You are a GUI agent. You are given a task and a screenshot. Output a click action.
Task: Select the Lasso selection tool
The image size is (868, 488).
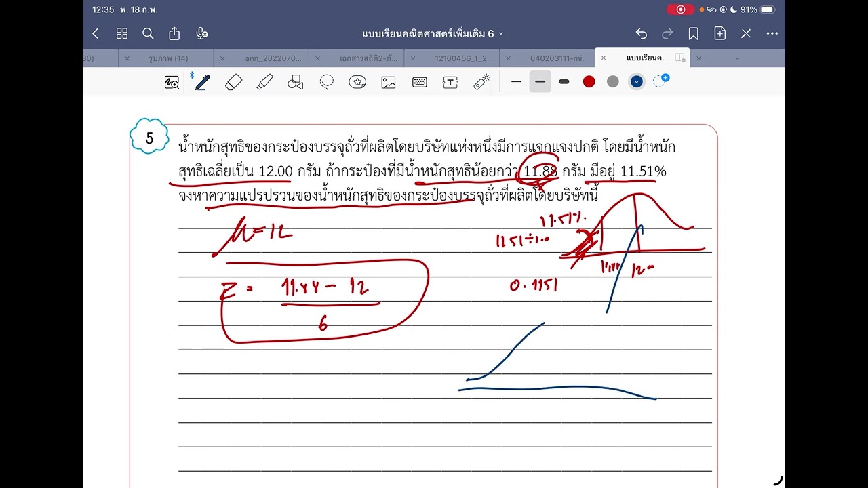(x=327, y=82)
